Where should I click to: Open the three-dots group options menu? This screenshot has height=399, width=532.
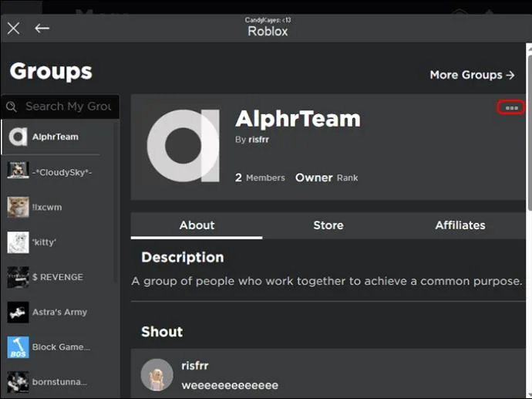[511, 108]
